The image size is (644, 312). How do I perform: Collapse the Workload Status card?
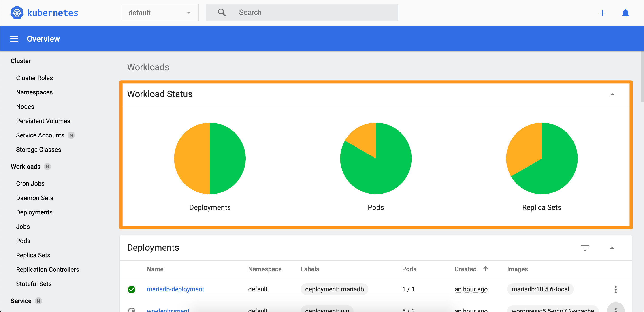[612, 94]
